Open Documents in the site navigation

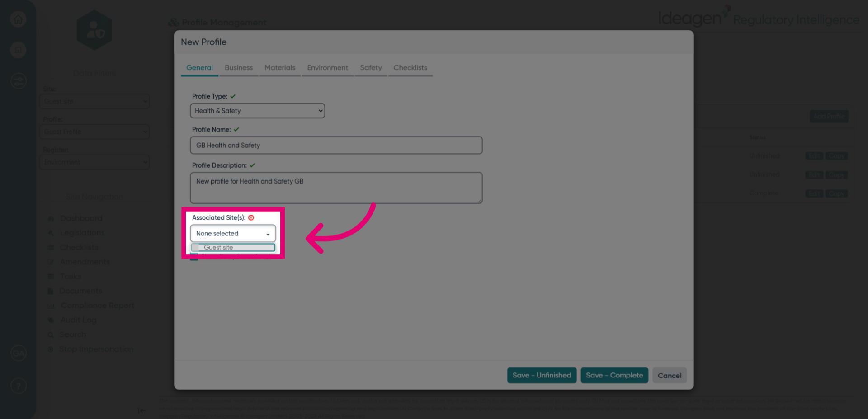click(81, 291)
